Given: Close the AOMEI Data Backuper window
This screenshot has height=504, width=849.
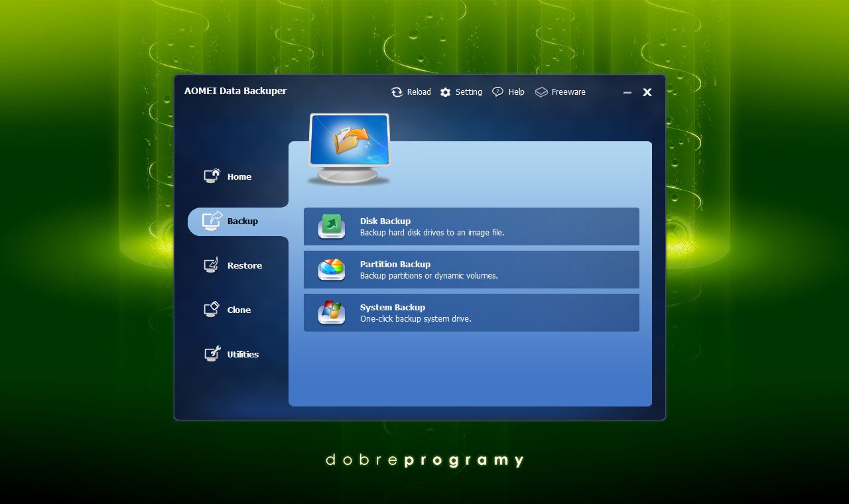Looking at the screenshot, I should (647, 92).
